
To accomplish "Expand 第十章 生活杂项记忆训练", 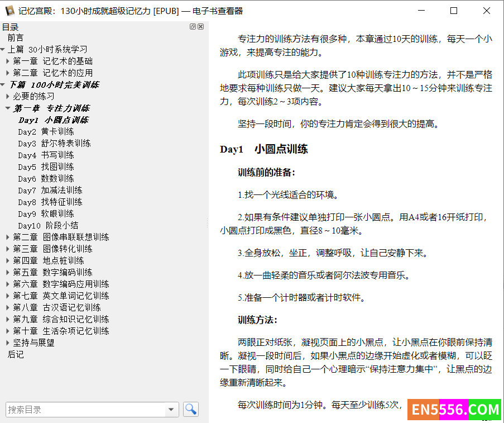I will point(8,331).
